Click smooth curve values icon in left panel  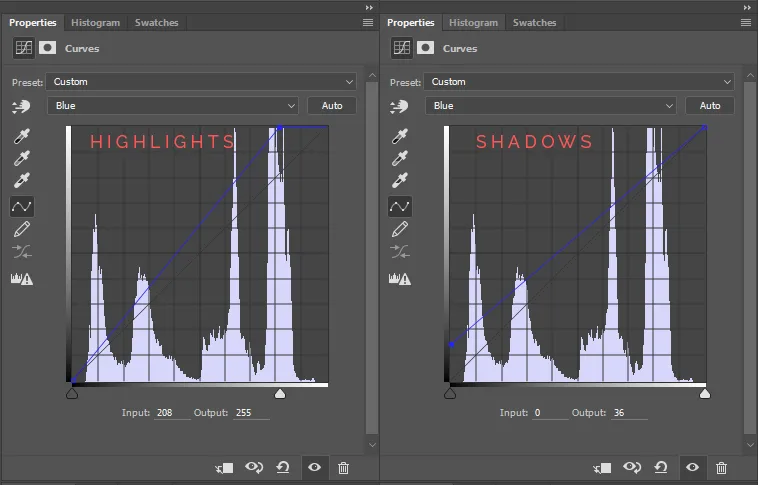[22, 252]
